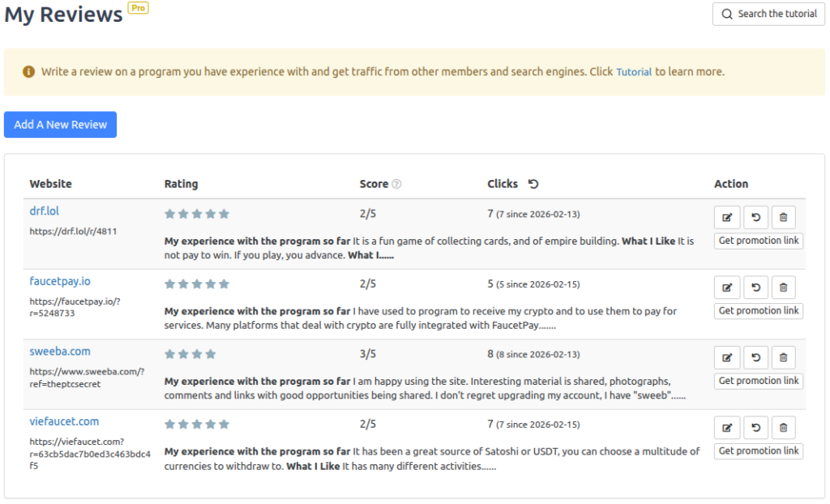Follow the Tutorial link in the notice
The width and height of the screenshot is (830, 504).
click(634, 72)
